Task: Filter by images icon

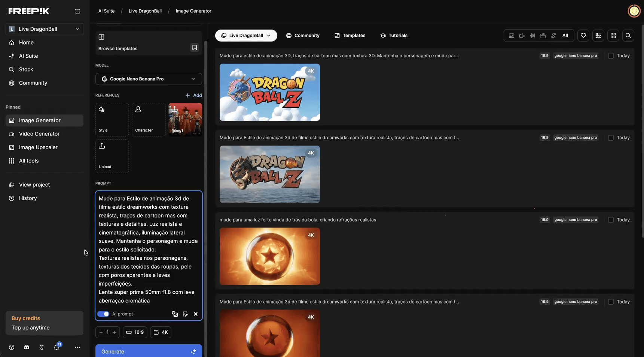Action: click(x=512, y=36)
